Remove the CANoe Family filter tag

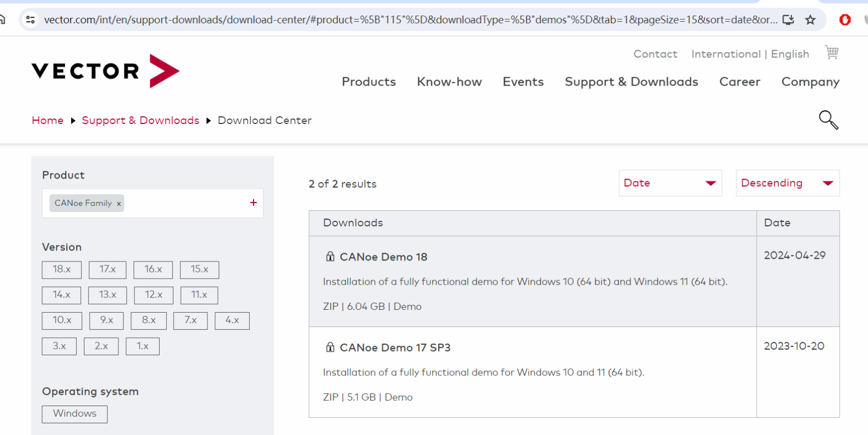click(118, 204)
